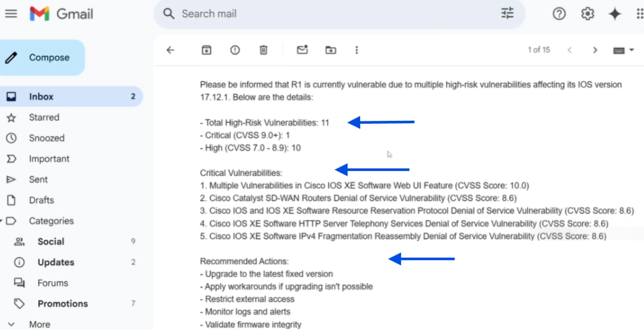Image resolution: width=644 pixels, height=330 pixels.
Task: Click the Gmail logo
Action: [62, 14]
